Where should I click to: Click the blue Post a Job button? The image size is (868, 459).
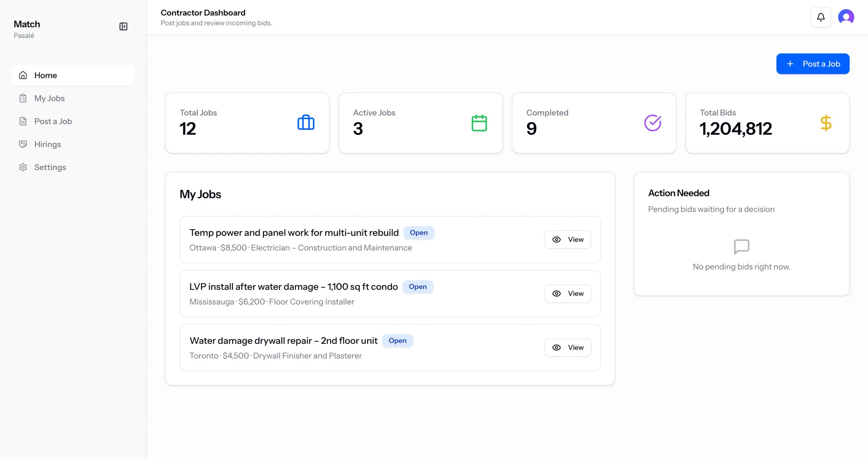pyautogui.click(x=812, y=64)
